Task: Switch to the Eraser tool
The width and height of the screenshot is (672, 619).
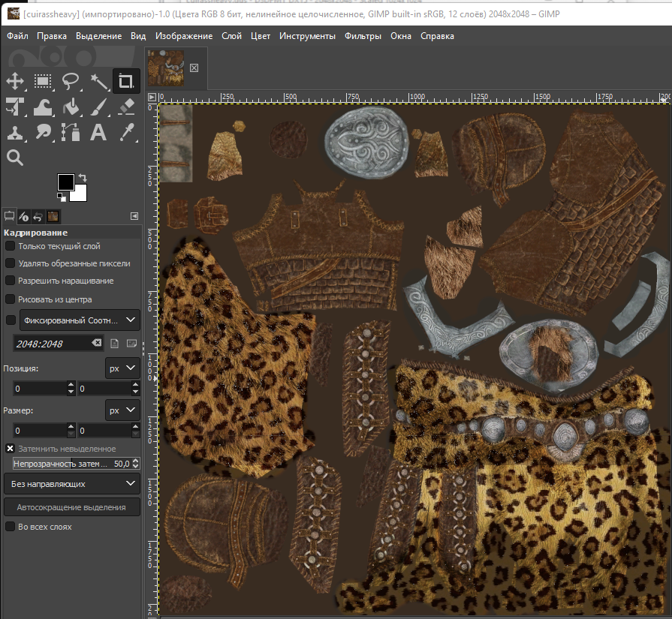Action: click(126, 107)
